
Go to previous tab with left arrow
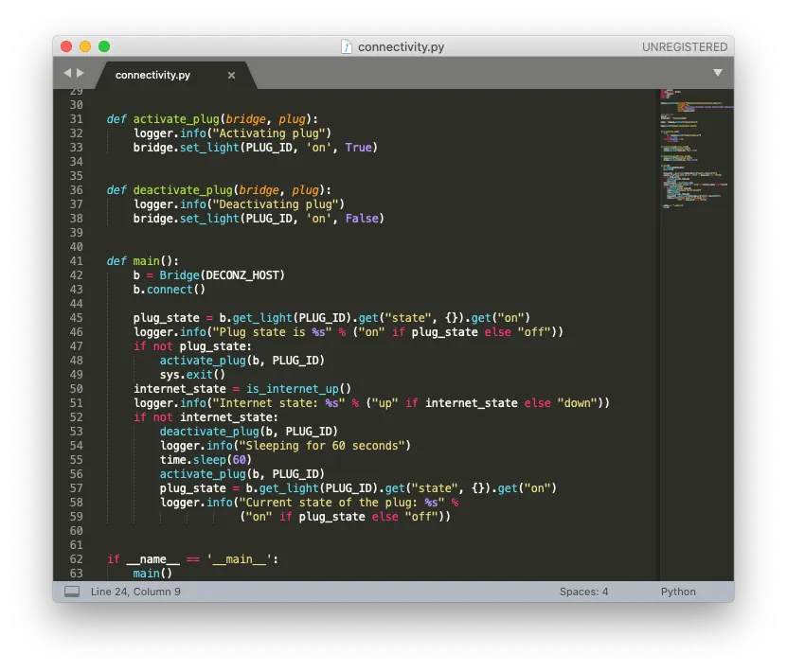67,73
